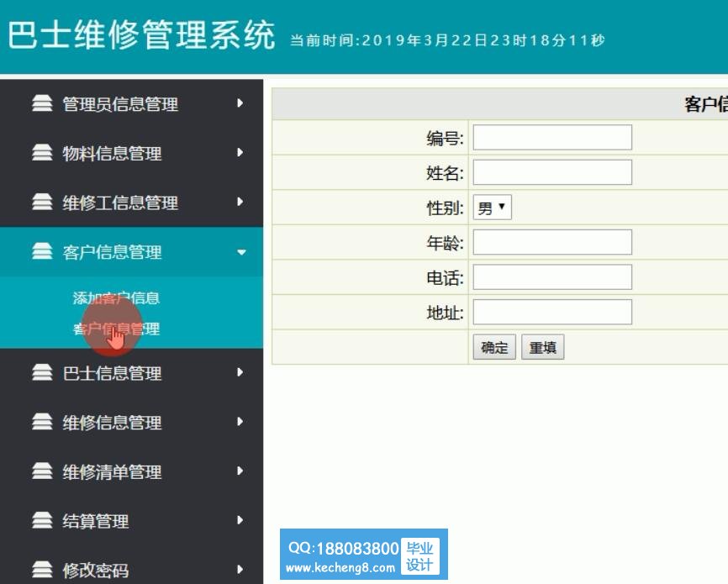Screen dimensions: 728x584
Task: Open the 性别 dropdown showing 男
Action: [492, 208]
